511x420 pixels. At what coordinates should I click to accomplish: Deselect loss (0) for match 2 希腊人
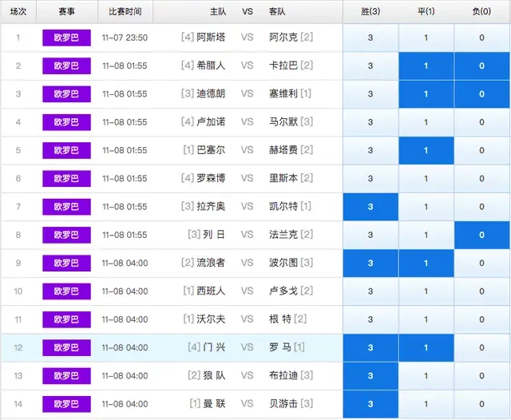pos(482,65)
